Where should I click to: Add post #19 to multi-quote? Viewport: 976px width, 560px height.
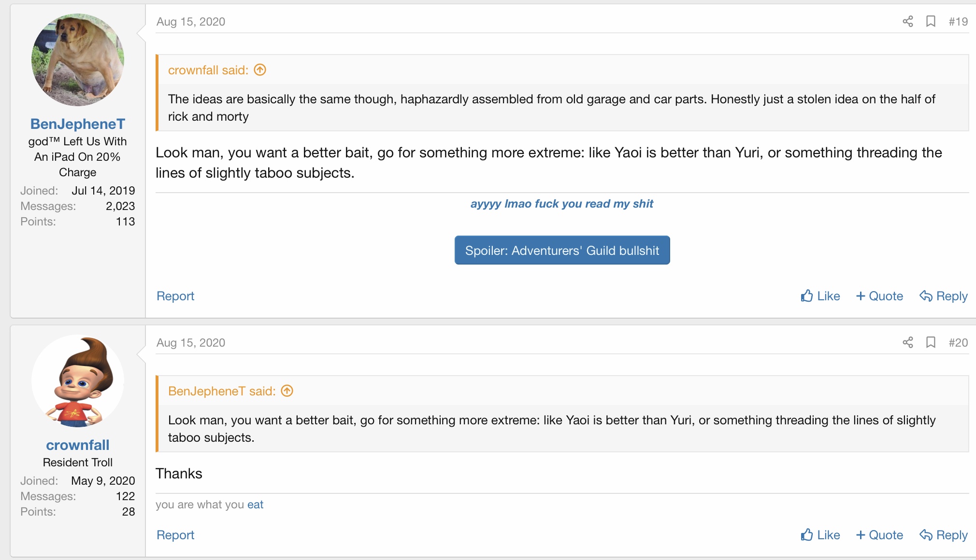pyautogui.click(x=879, y=296)
